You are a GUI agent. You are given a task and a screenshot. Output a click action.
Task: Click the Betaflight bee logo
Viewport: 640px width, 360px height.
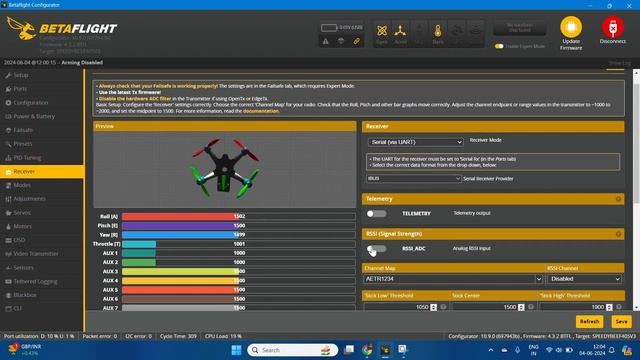[21, 29]
